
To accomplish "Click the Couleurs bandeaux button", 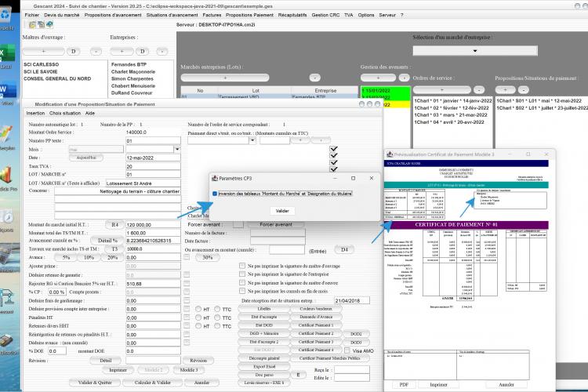I will pyautogui.click(x=316, y=308).
